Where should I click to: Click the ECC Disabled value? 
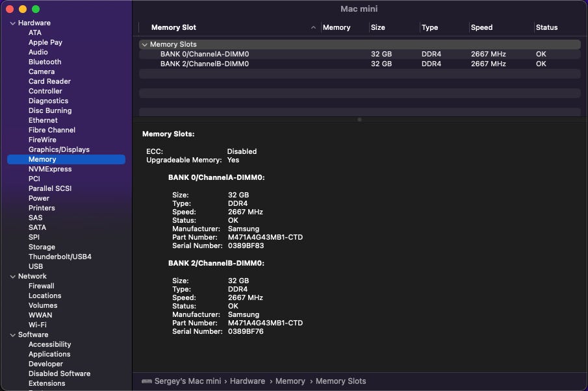(242, 151)
